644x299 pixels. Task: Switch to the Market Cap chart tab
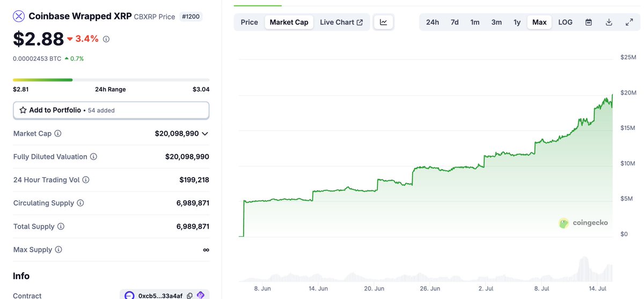click(289, 22)
